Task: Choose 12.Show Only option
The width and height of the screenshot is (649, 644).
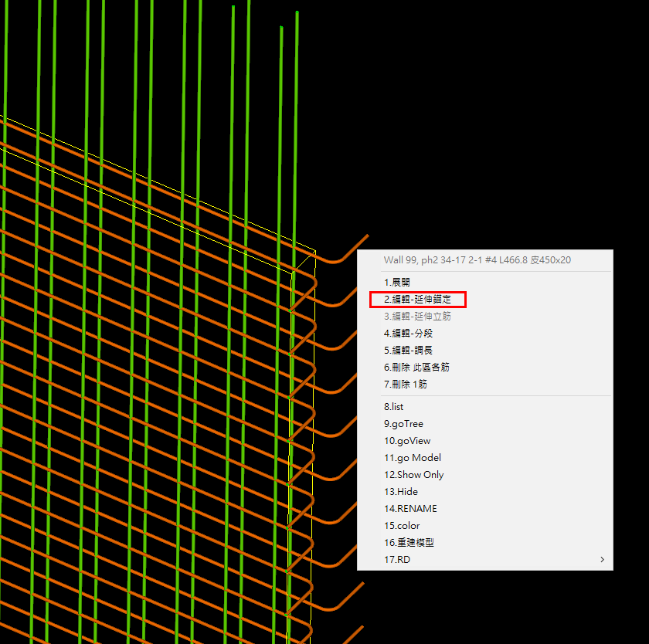Action: [x=484, y=474]
